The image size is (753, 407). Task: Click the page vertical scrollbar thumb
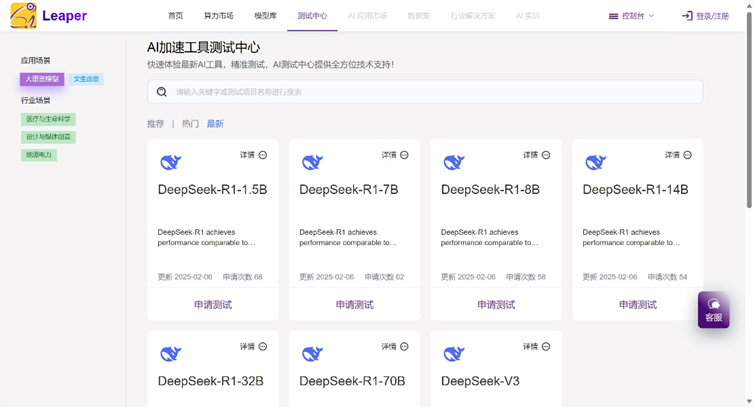(749, 109)
